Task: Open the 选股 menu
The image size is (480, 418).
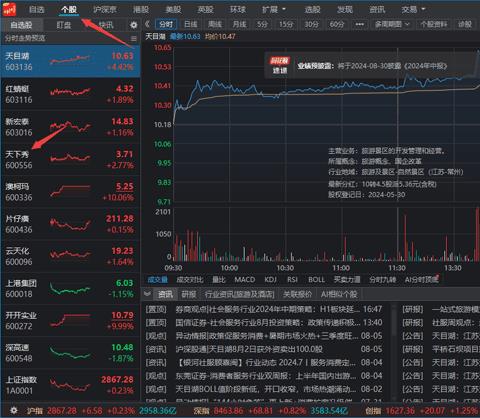Action: 312,9
